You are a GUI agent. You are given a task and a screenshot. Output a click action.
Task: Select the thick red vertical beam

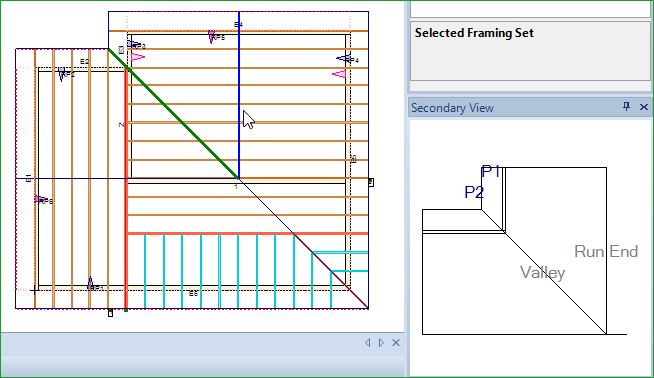click(126, 190)
